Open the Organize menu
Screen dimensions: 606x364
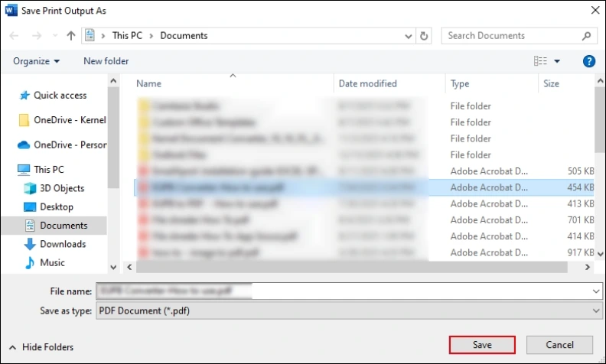(x=36, y=61)
